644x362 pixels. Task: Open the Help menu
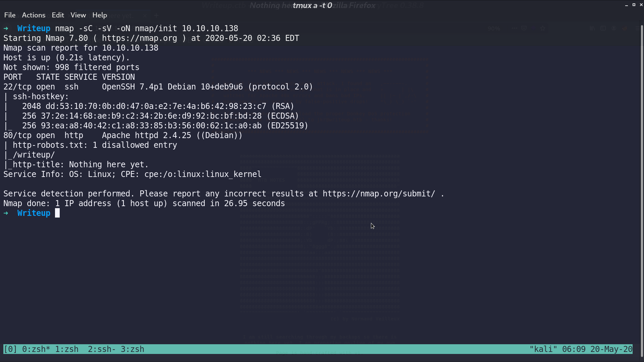click(x=100, y=15)
